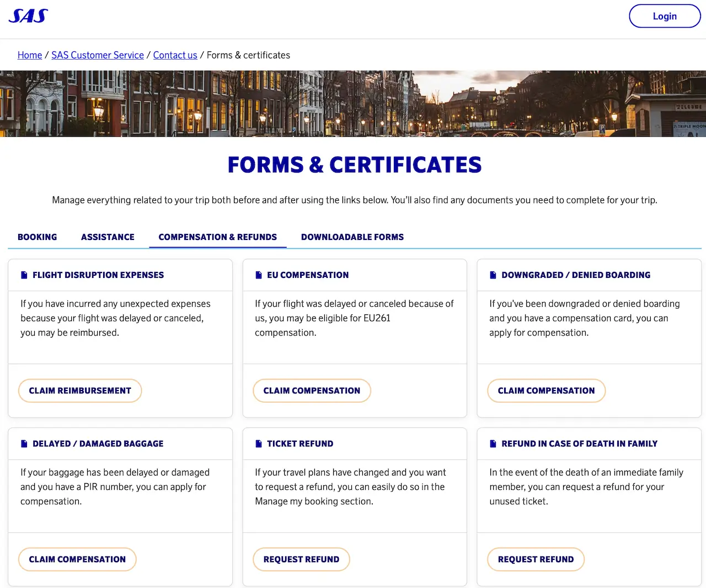The height and width of the screenshot is (588, 706).
Task: Click the text mentioning a PIR number
Action: coord(115,487)
